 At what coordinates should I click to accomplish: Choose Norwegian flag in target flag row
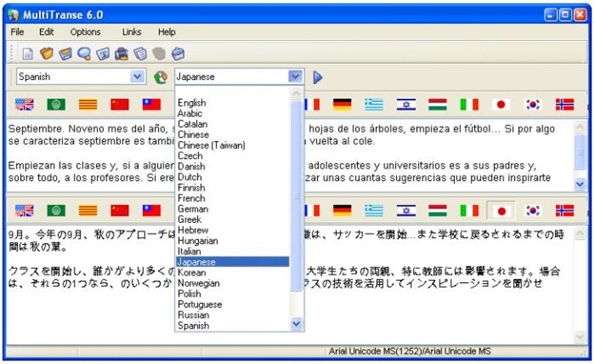click(x=565, y=210)
